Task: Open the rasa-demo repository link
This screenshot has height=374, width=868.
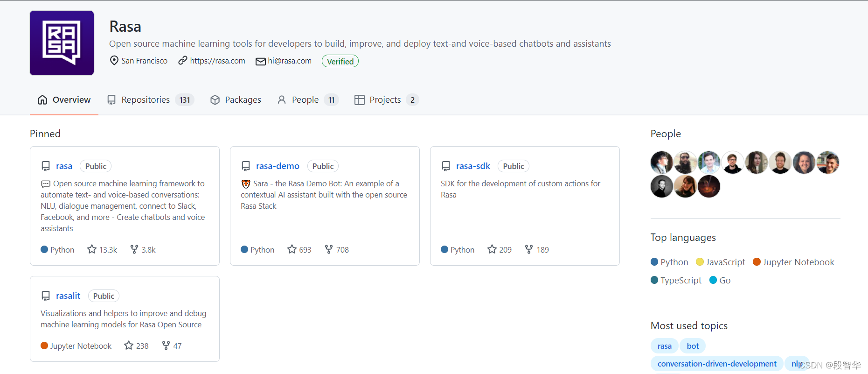Action: point(278,166)
